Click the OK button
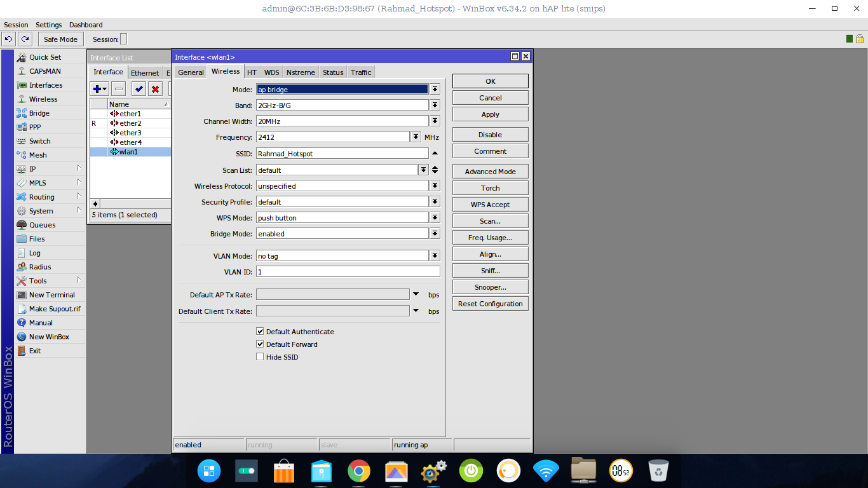 [491, 81]
